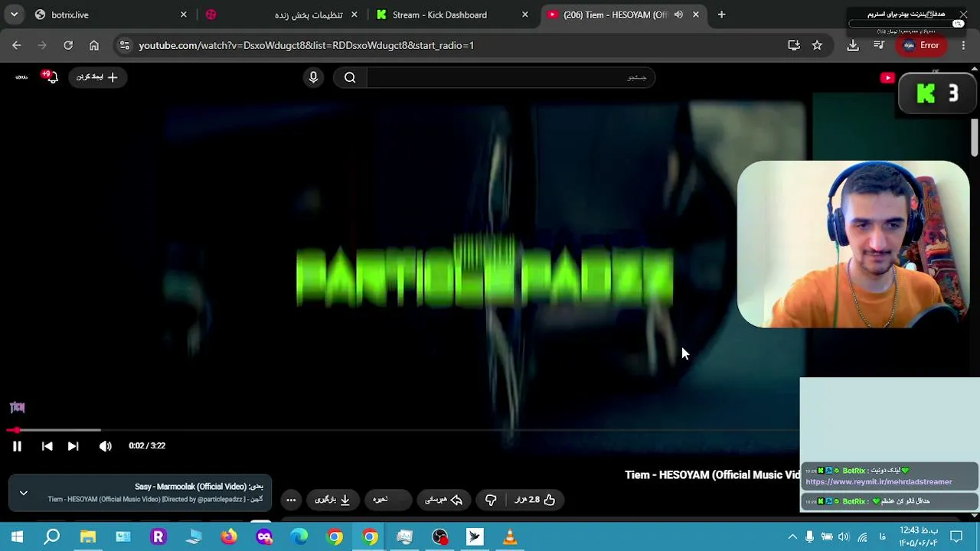Image resolution: width=980 pixels, height=551 pixels.
Task: Pause the YouTube video
Action: [x=17, y=446]
